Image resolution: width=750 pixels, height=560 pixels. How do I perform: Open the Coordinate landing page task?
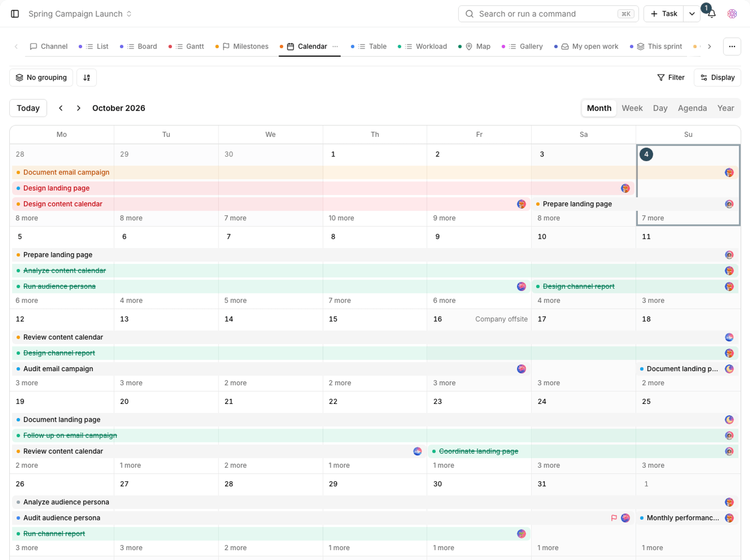(583, 451)
